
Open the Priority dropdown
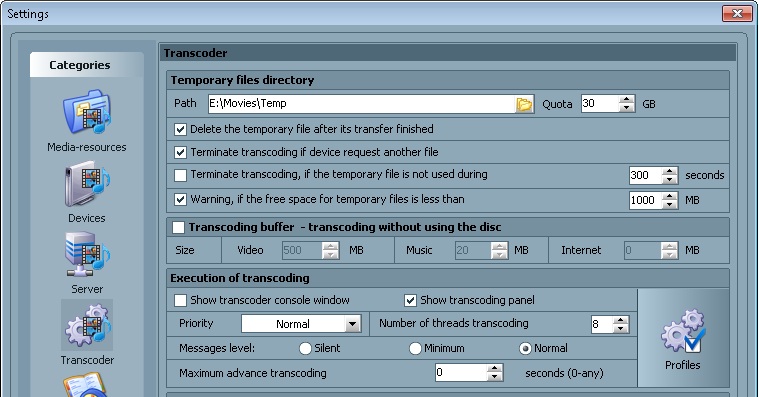click(x=353, y=324)
